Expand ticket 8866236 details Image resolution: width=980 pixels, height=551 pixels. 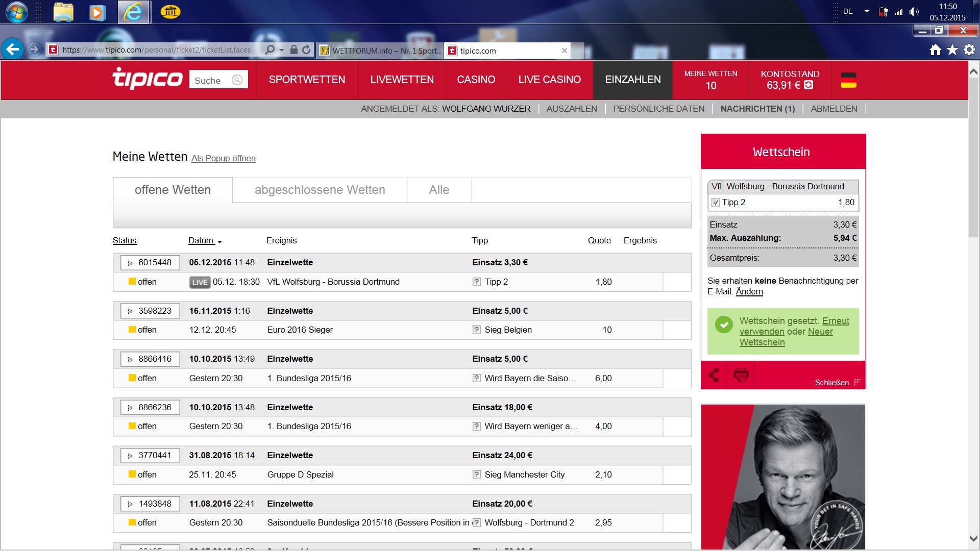point(150,407)
